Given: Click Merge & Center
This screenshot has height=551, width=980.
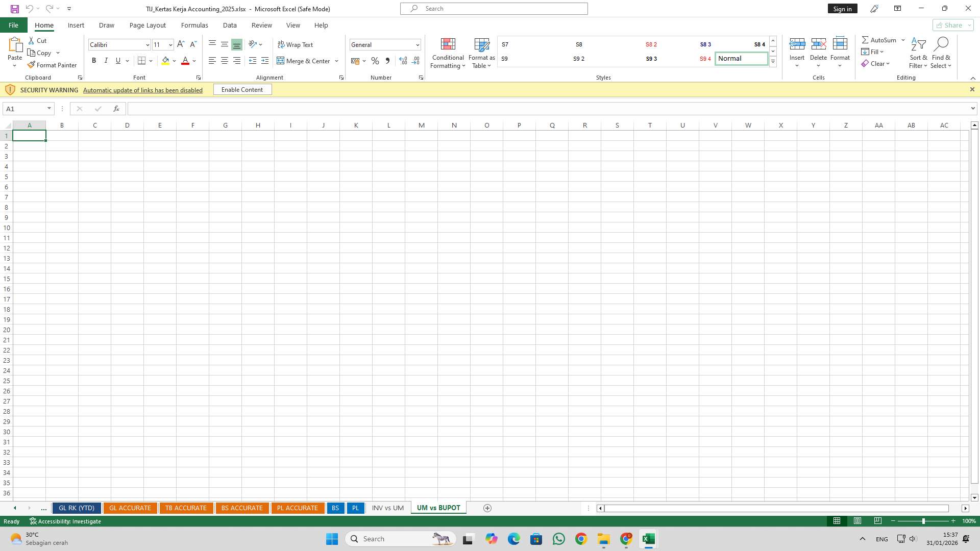Looking at the screenshot, I should click(x=304, y=61).
